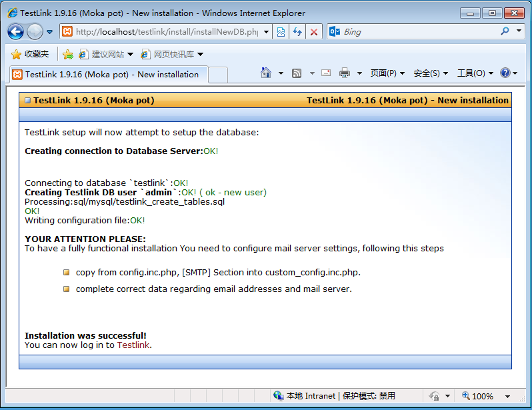
Task: Stop loading with the red X icon
Action: [x=314, y=32]
